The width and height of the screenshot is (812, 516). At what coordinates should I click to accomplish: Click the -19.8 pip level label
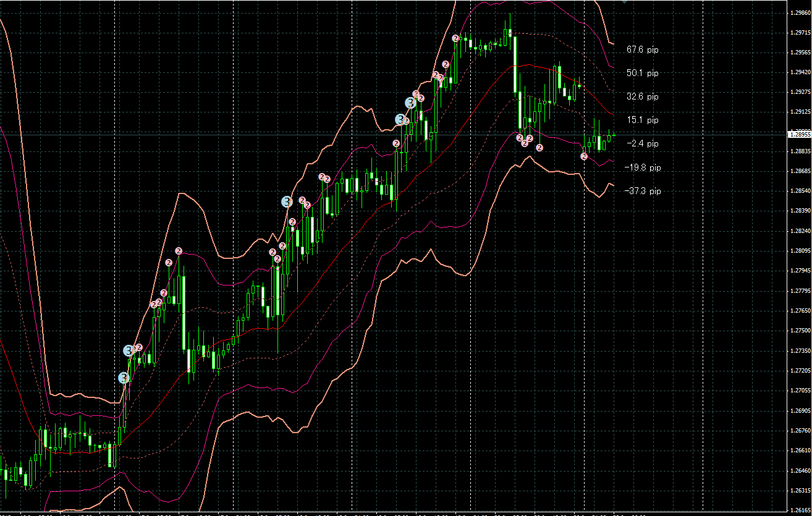[x=642, y=167]
